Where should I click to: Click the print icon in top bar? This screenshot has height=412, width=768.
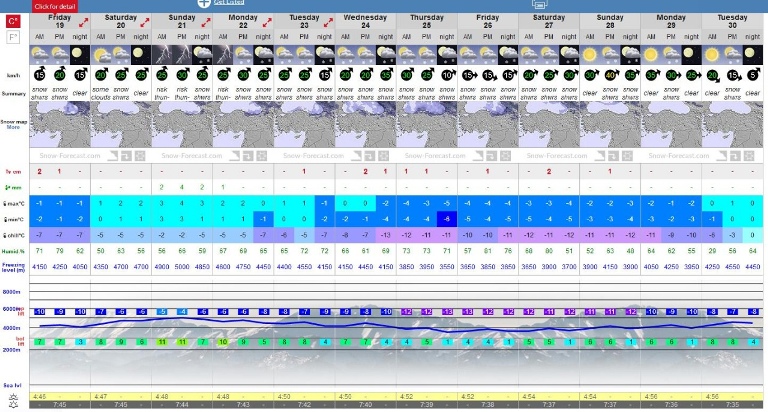[539, 5]
